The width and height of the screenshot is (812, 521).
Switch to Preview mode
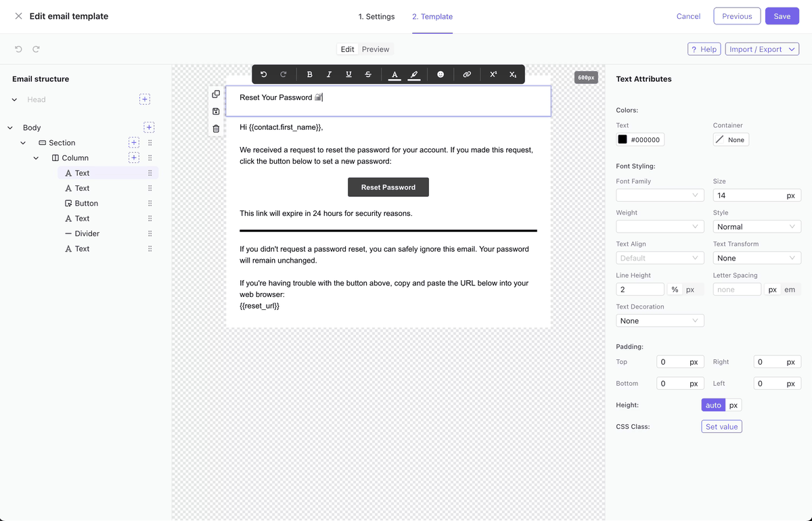376,49
